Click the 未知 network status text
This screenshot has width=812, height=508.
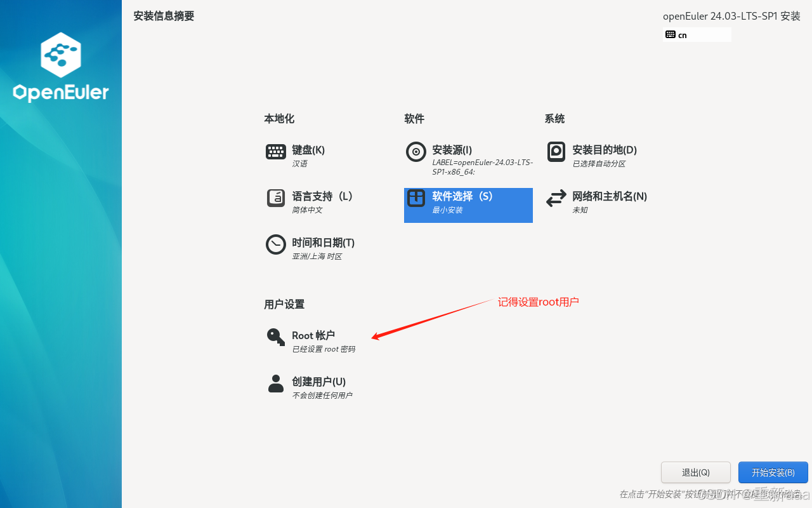click(x=580, y=210)
